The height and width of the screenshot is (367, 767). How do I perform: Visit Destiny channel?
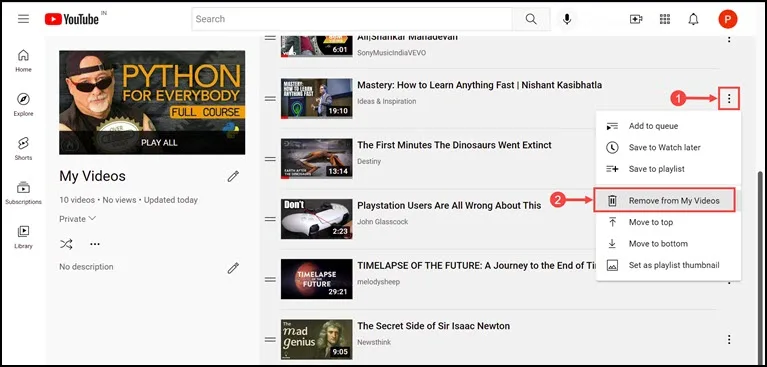[369, 161]
